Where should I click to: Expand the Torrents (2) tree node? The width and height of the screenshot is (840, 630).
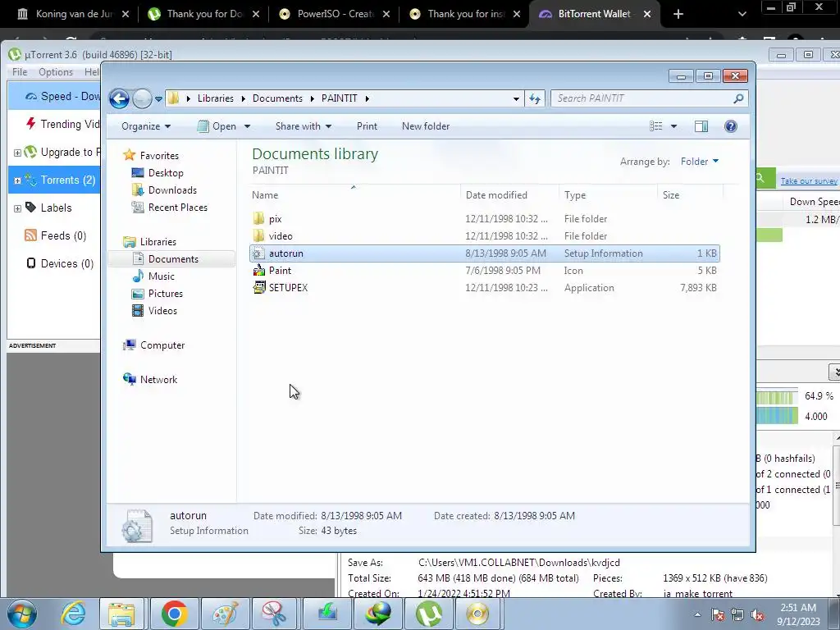pyautogui.click(x=17, y=180)
